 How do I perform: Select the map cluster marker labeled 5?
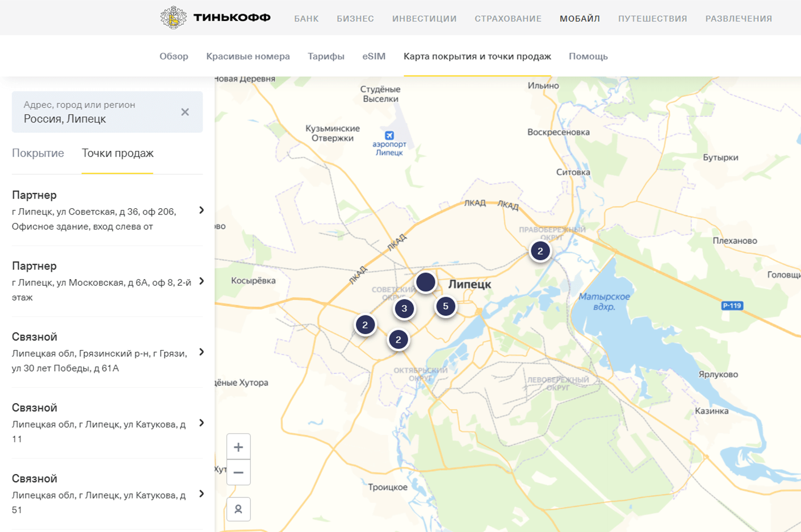click(446, 306)
